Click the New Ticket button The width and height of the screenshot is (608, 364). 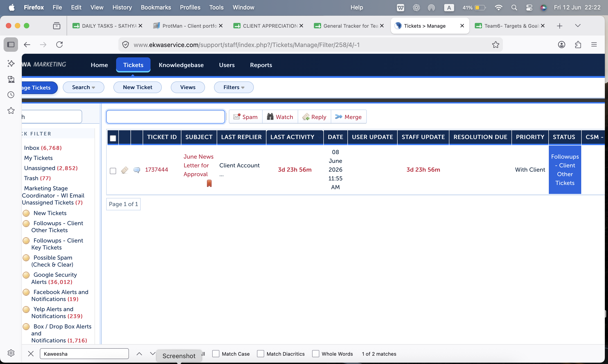(x=137, y=87)
